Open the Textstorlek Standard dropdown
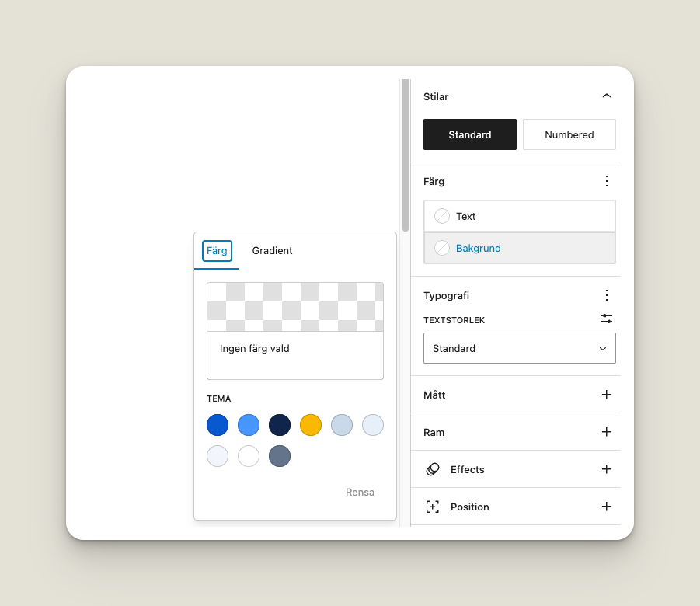The width and height of the screenshot is (700, 606). tap(519, 348)
